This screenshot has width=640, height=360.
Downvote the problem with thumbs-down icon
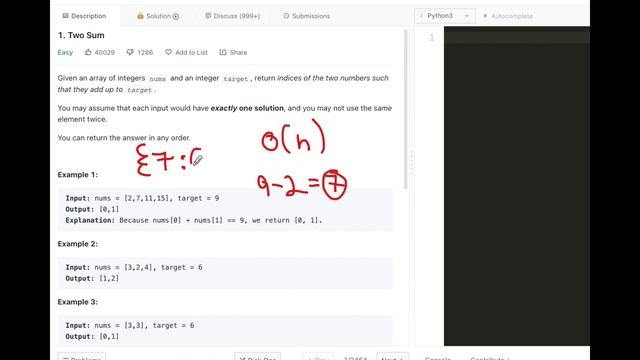(x=130, y=52)
